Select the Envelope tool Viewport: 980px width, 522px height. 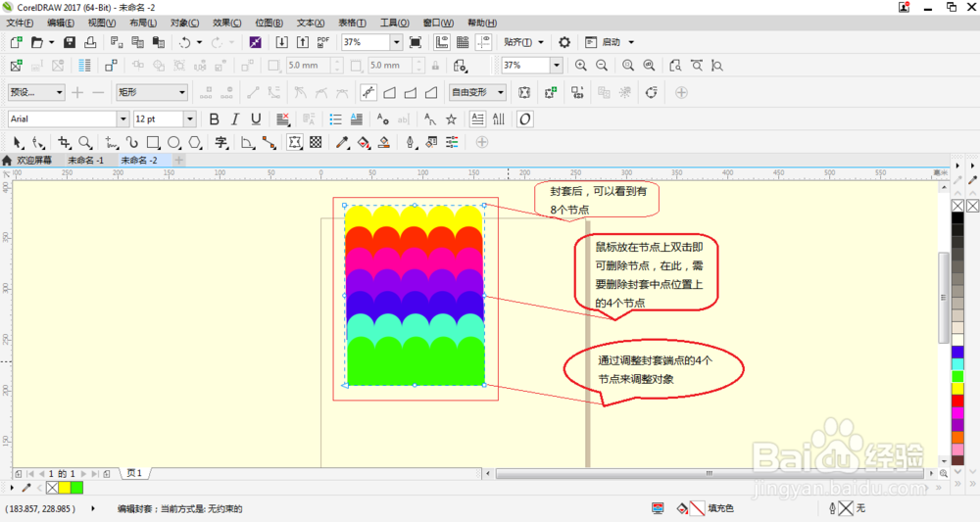click(x=294, y=142)
